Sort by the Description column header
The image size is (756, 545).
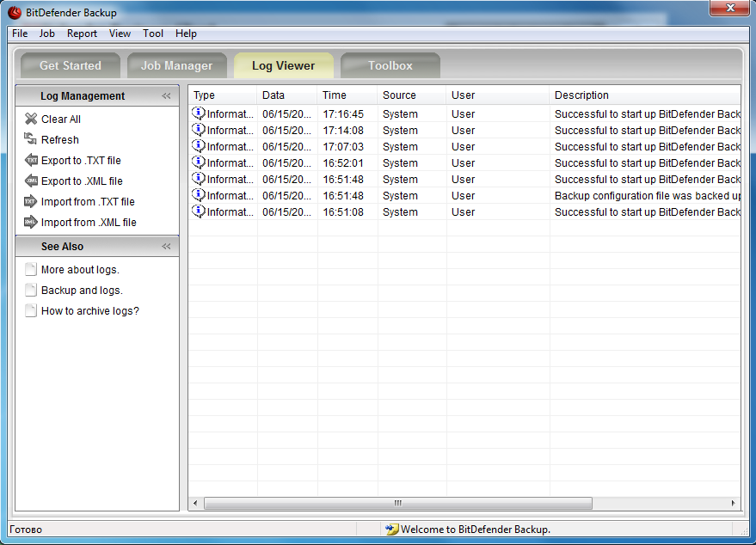(645, 95)
